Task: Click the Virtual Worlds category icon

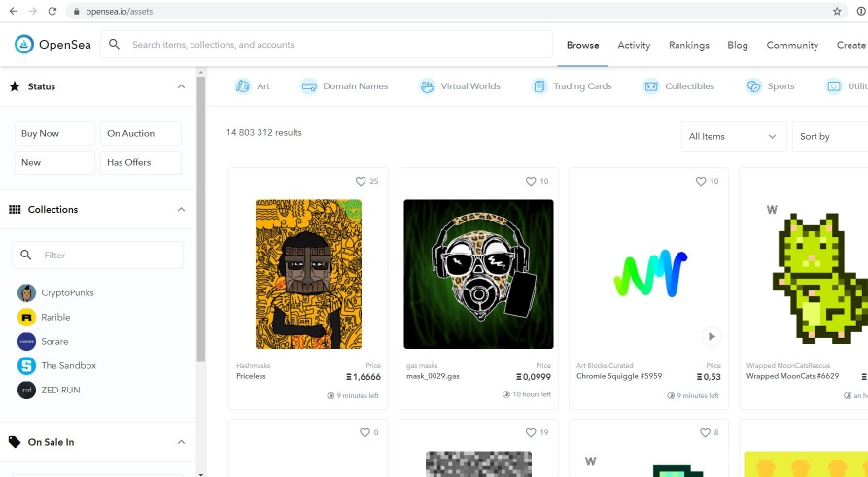Action: (427, 86)
